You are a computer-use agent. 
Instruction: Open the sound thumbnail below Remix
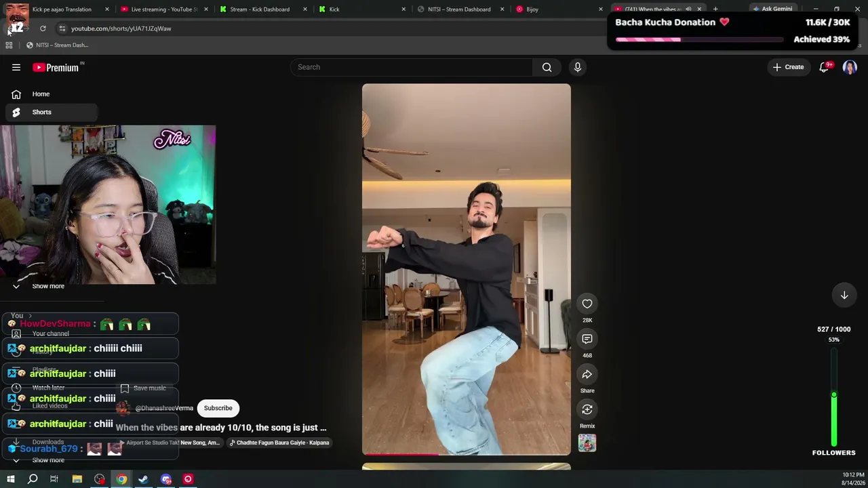click(x=587, y=443)
